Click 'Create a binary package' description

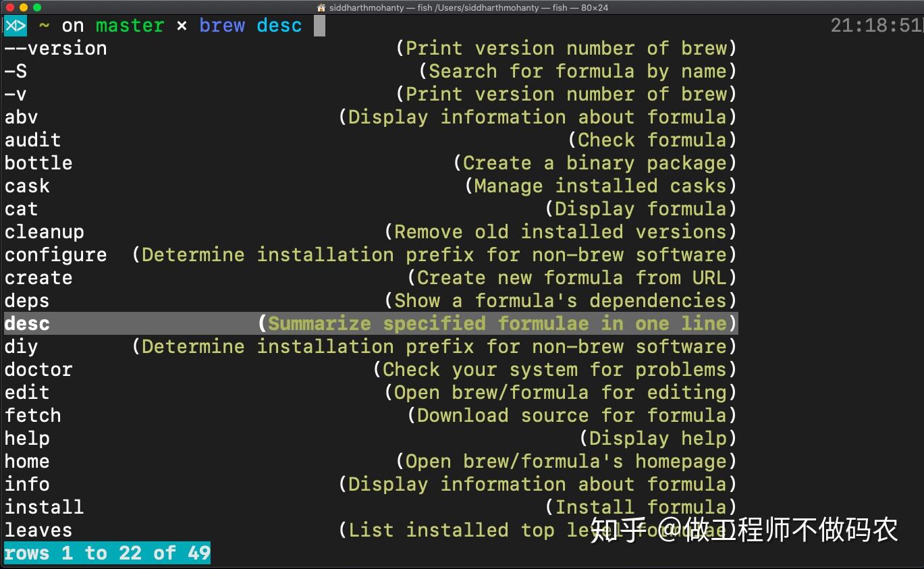pos(595,163)
